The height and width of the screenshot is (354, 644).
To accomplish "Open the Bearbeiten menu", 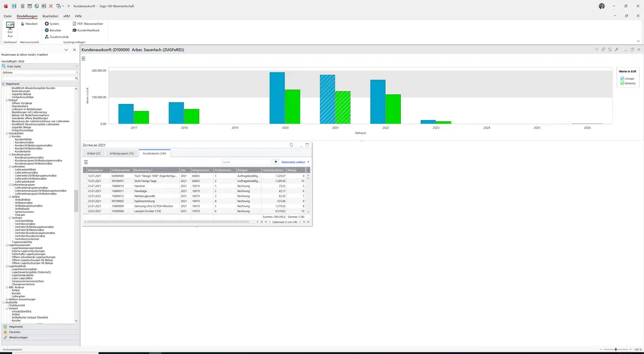I will (x=50, y=16).
